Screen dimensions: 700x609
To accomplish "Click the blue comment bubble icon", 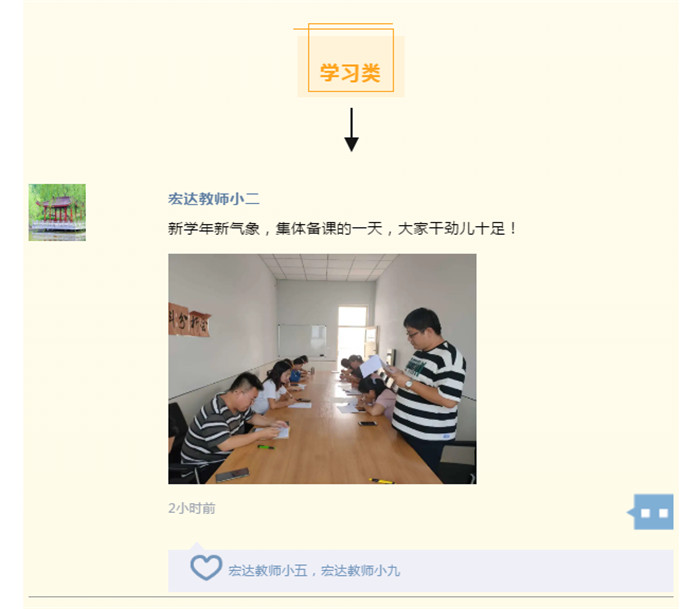I will [x=650, y=512].
